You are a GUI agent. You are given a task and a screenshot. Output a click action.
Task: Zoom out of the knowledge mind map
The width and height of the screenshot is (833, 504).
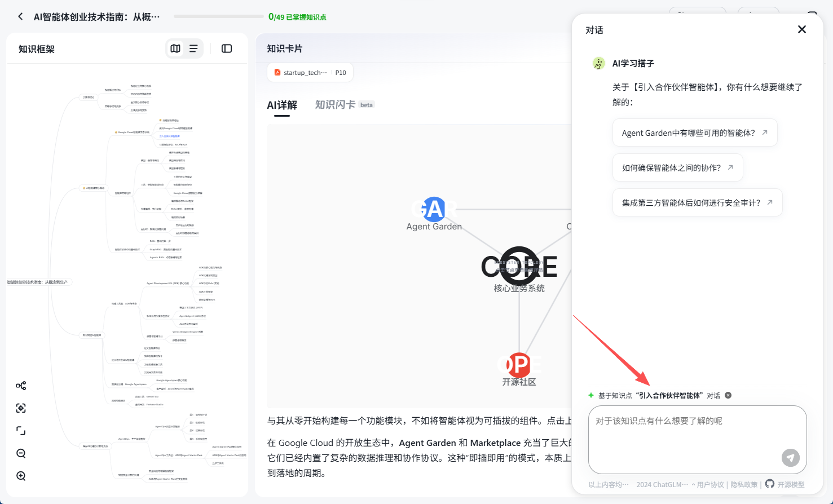point(21,453)
